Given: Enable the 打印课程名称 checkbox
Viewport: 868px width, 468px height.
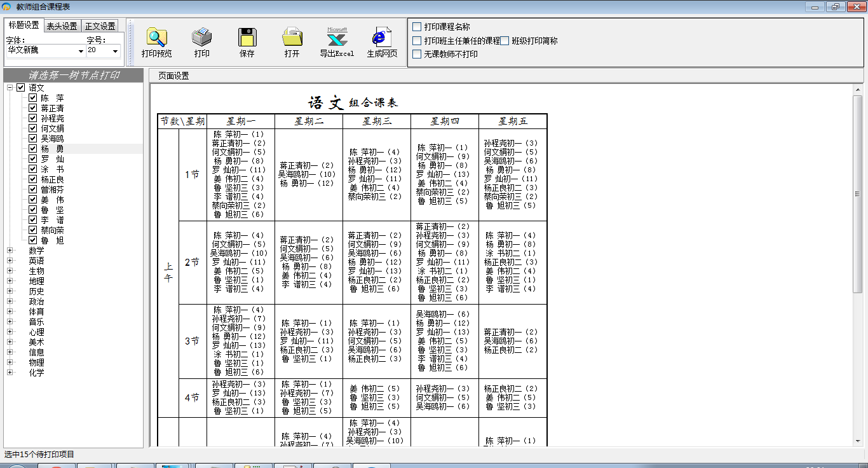Looking at the screenshot, I should pos(417,27).
